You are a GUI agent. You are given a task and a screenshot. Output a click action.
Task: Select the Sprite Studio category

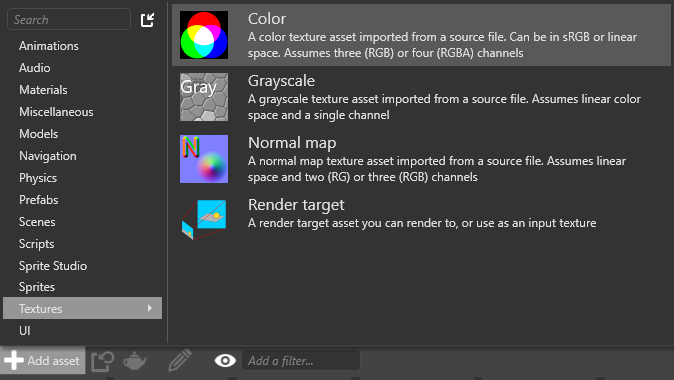53,266
